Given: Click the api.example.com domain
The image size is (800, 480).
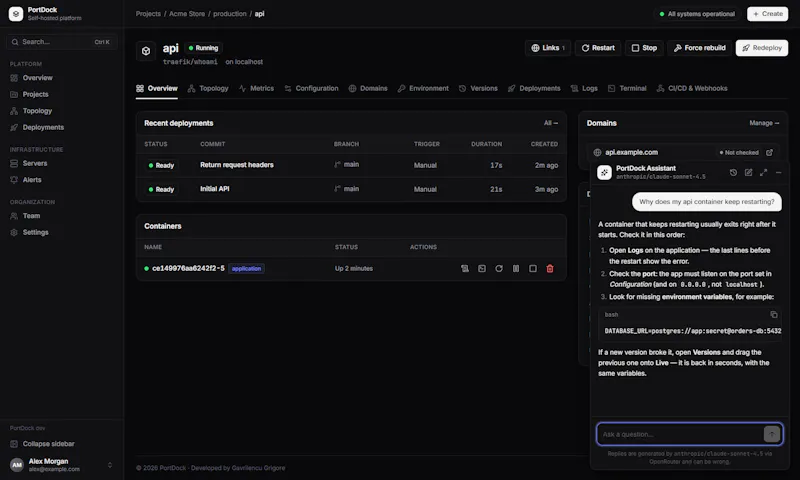Looking at the screenshot, I should pyautogui.click(x=631, y=152).
